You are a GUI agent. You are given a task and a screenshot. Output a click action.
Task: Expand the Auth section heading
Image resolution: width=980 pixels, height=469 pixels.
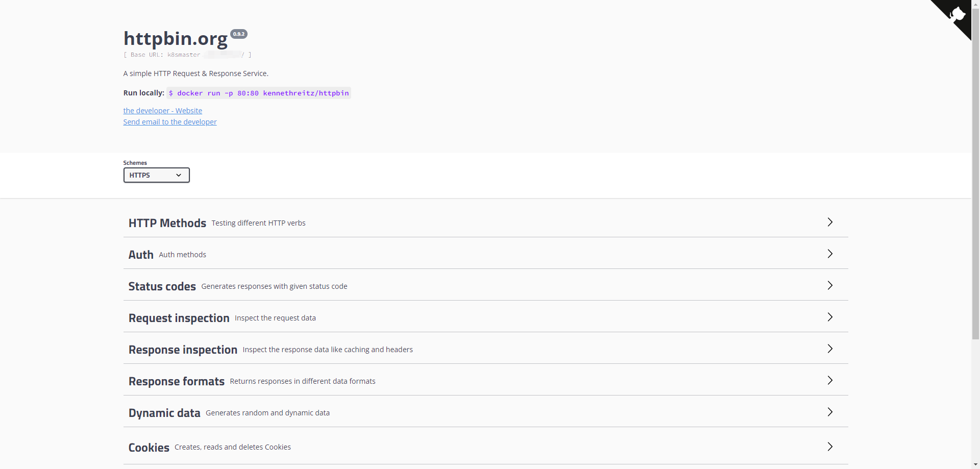click(x=141, y=255)
